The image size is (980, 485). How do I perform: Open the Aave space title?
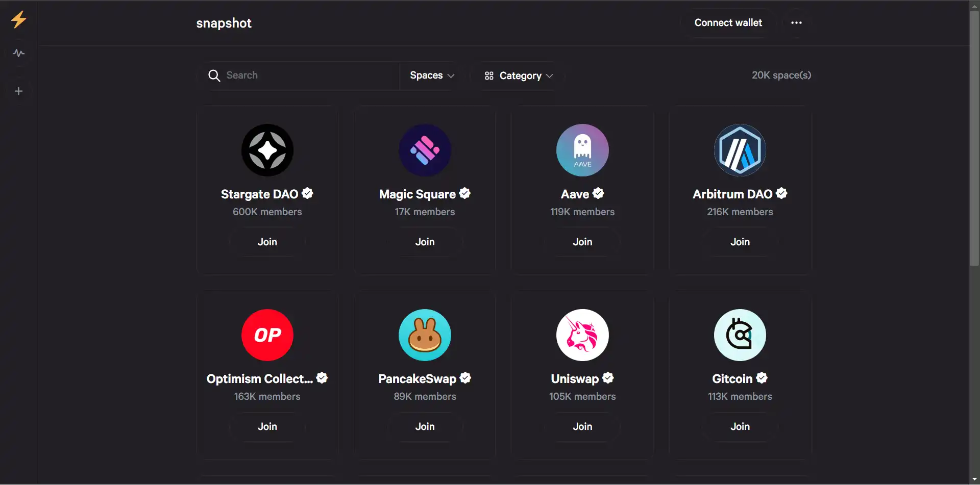click(x=575, y=194)
